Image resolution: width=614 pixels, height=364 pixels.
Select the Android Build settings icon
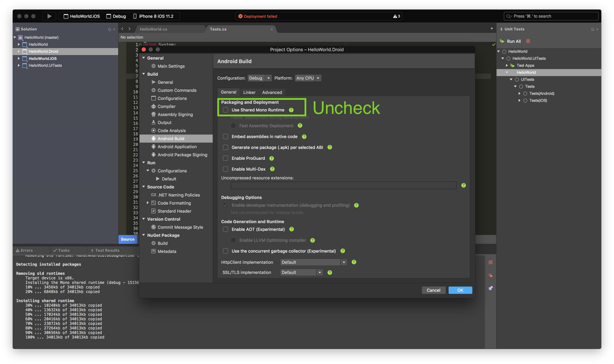click(x=154, y=138)
